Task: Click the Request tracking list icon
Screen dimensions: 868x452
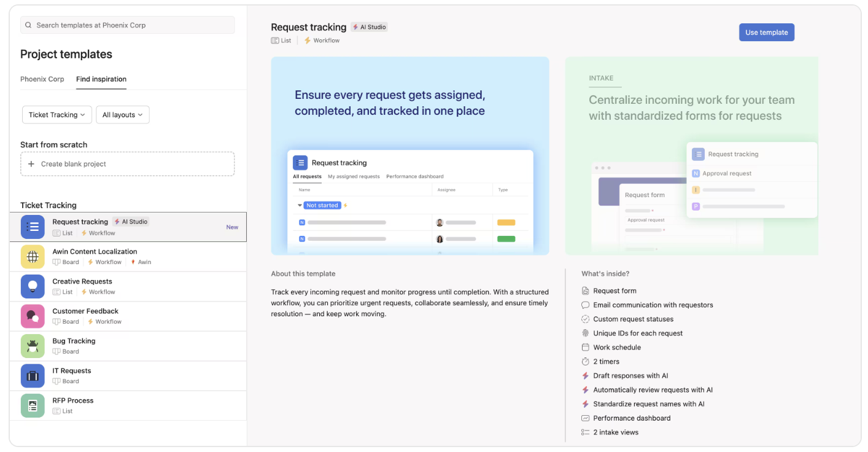Action: coord(33,227)
